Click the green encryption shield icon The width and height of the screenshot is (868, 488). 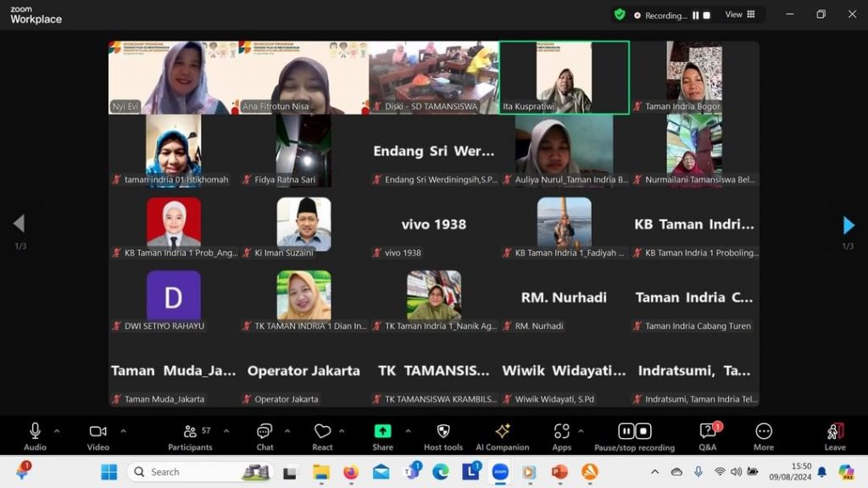click(620, 14)
